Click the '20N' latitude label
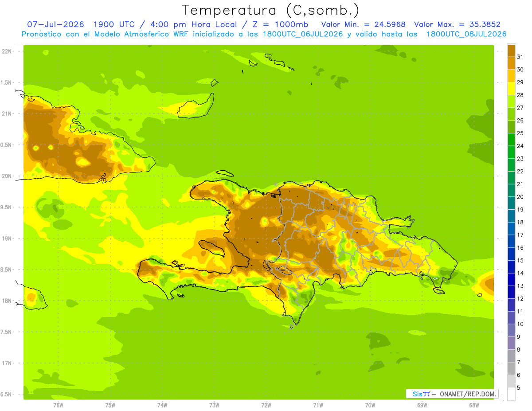Screen dimensions: 532x411 pos(6,176)
